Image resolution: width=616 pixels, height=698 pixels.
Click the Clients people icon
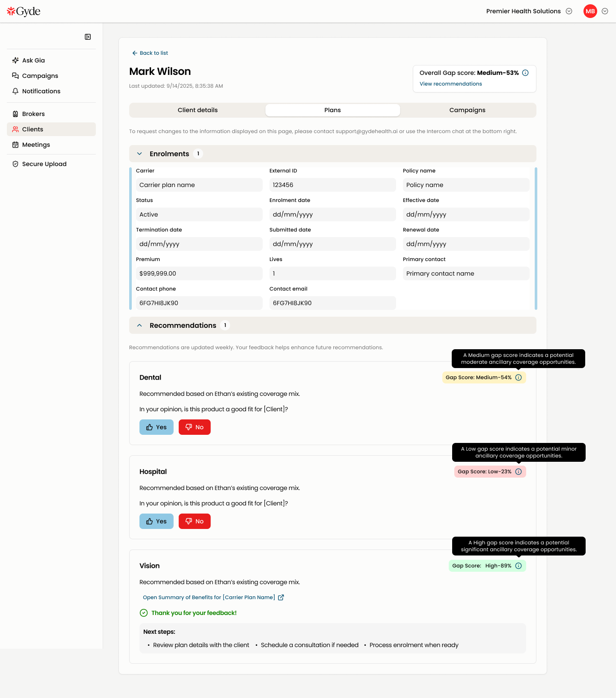[x=15, y=129]
